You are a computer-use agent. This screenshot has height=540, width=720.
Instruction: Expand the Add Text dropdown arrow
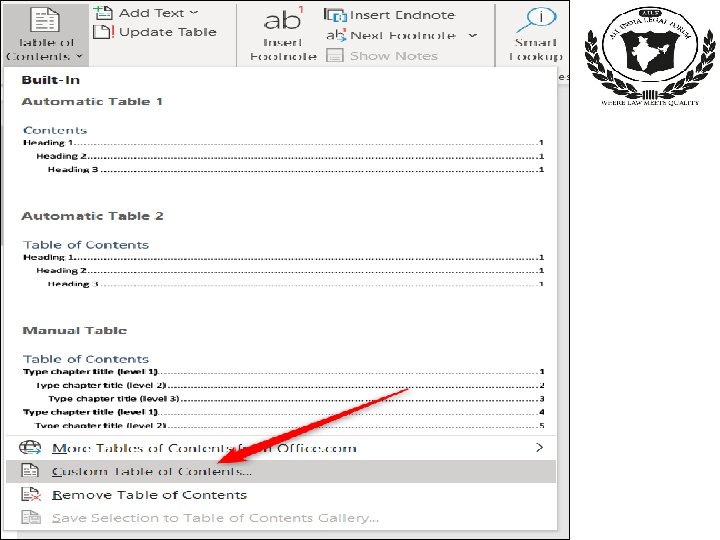(193, 13)
